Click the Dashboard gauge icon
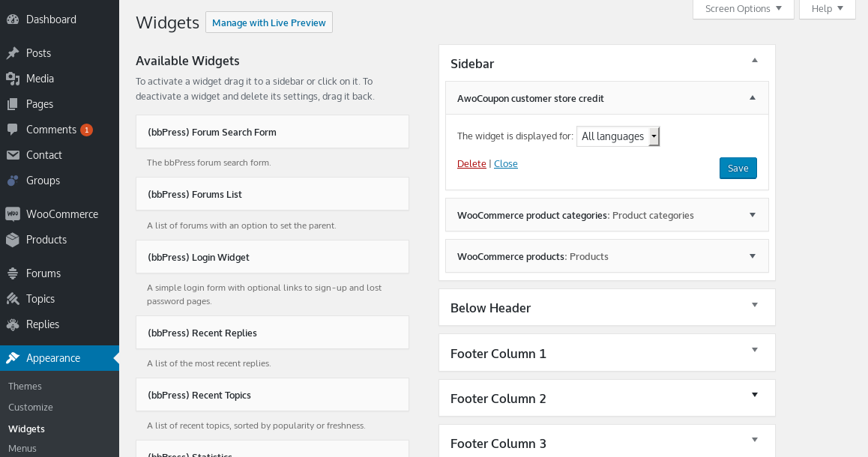This screenshot has width=868, height=457. click(x=13, y=19)
